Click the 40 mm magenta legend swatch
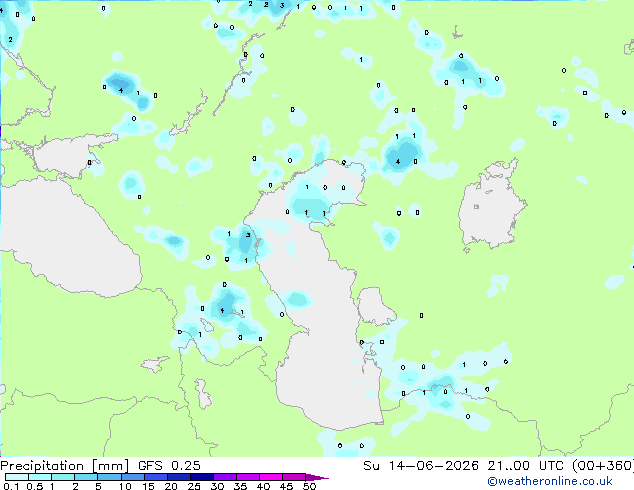This screenshot has height=490, width=634. coord(271,477)
